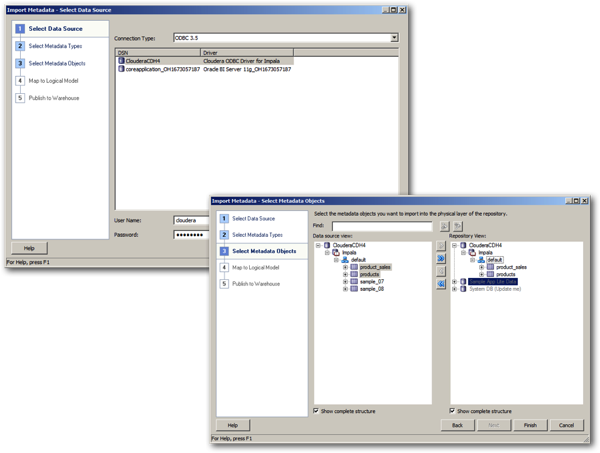This screenshot has width=600, height=453.
Task: Click Impala catalog icon in Data source view
Action: click(x=336, y=253)
